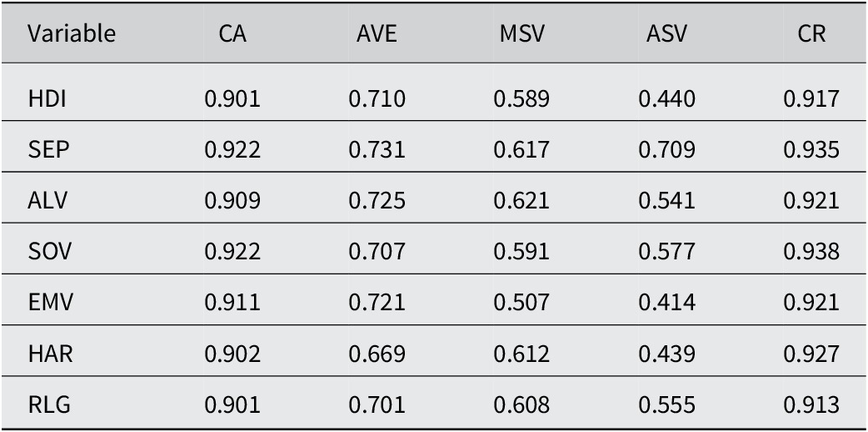Click SOV's CR value 0.938
Screen dimensions: 868x432
[x=811, y=253]
